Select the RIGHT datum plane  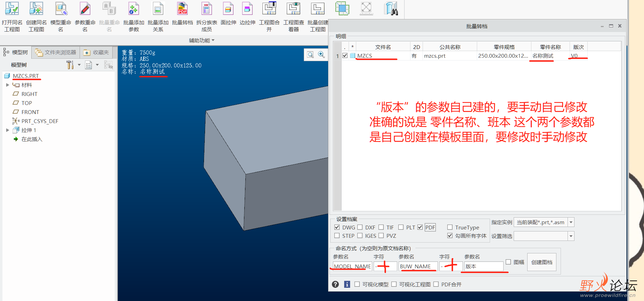click(x=29, y=94)
